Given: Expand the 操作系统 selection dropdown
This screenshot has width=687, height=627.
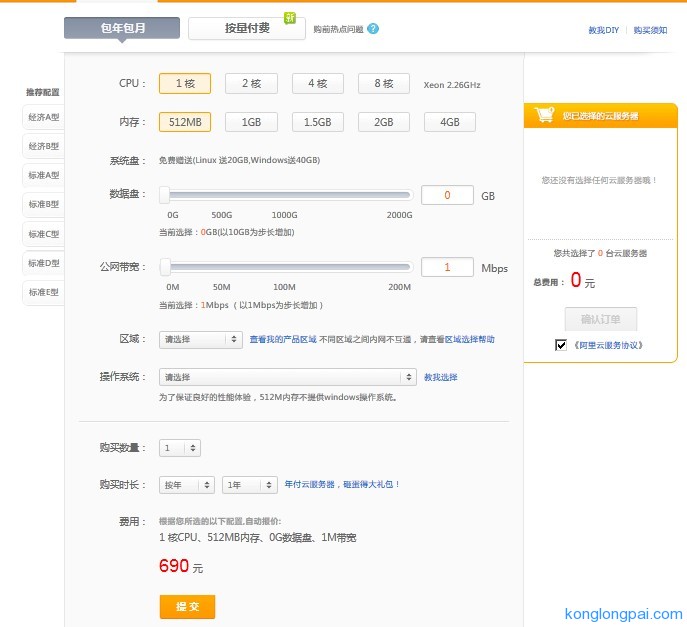Looking at the screenshot, I should point(288,377).
